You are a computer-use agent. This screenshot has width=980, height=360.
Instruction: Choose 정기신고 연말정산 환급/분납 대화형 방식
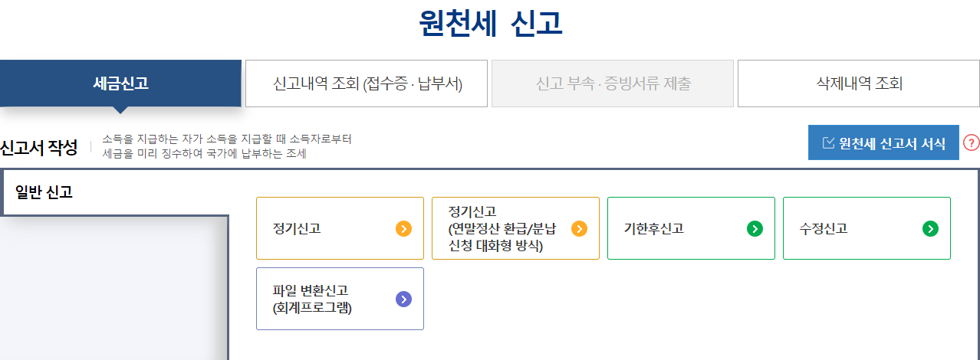pos(515,228)
